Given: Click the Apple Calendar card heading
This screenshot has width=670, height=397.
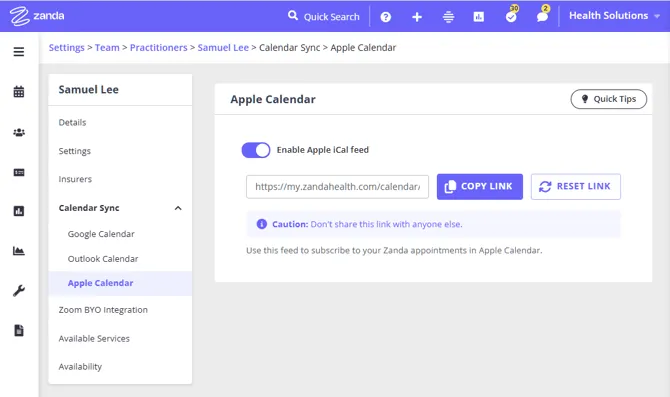Looking at the screenshot, I should click(273, 99).
